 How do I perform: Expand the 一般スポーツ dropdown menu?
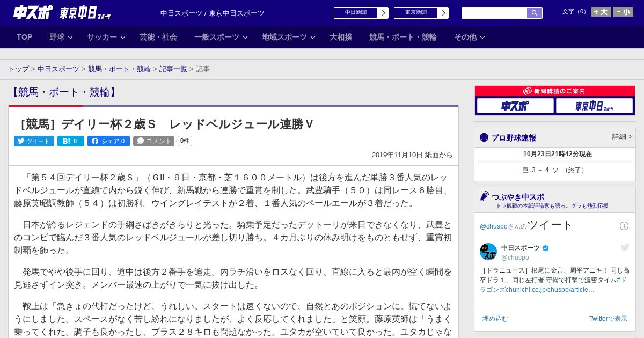[x=221, y=37]
